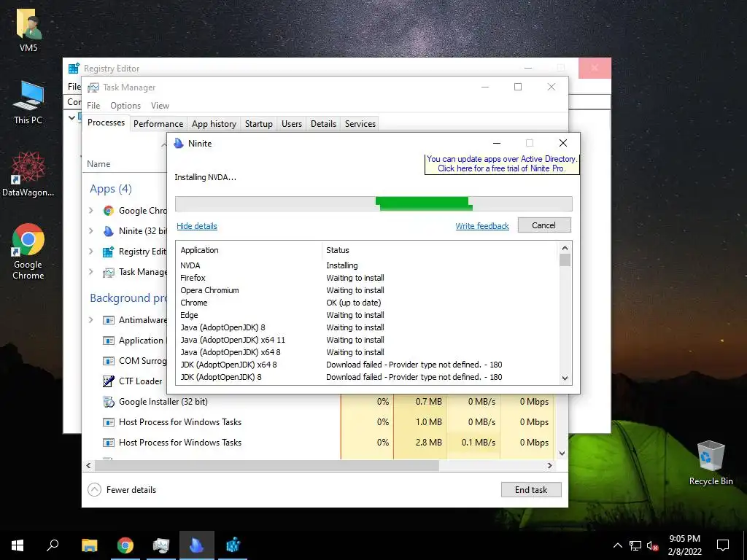
Task: Select the NVDA row in Ninite list
Action: point(368,265)
